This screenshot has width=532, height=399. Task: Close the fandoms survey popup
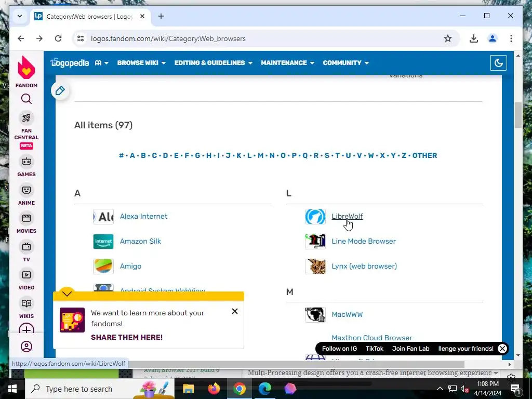[235, 311]
